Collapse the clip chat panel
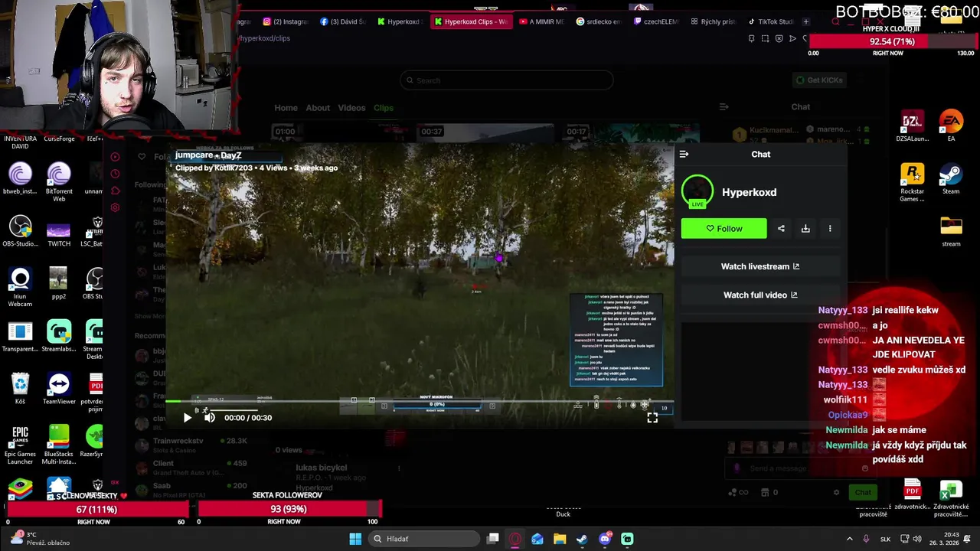 click(x=684, y=154)
